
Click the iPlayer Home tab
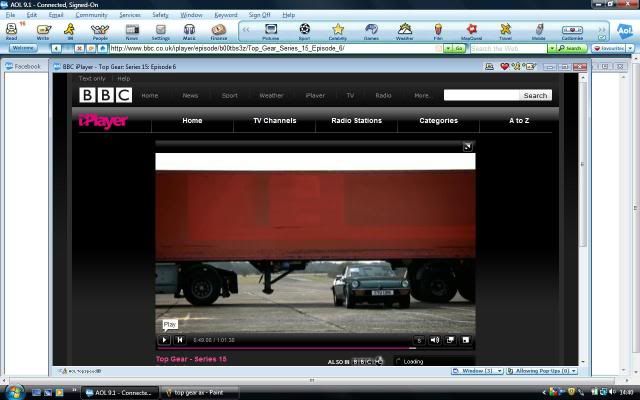[x=192, y=120]
